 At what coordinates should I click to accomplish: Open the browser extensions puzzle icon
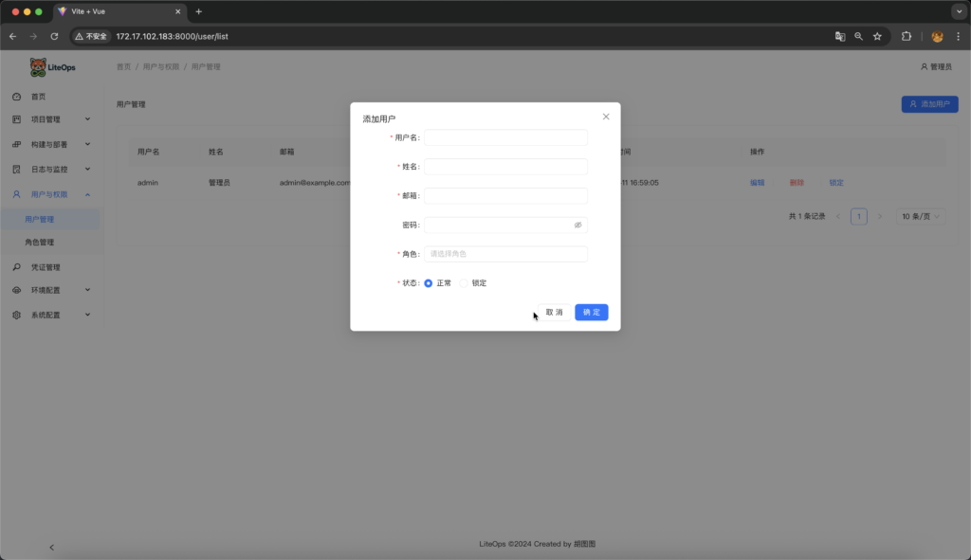pos(907,36)
